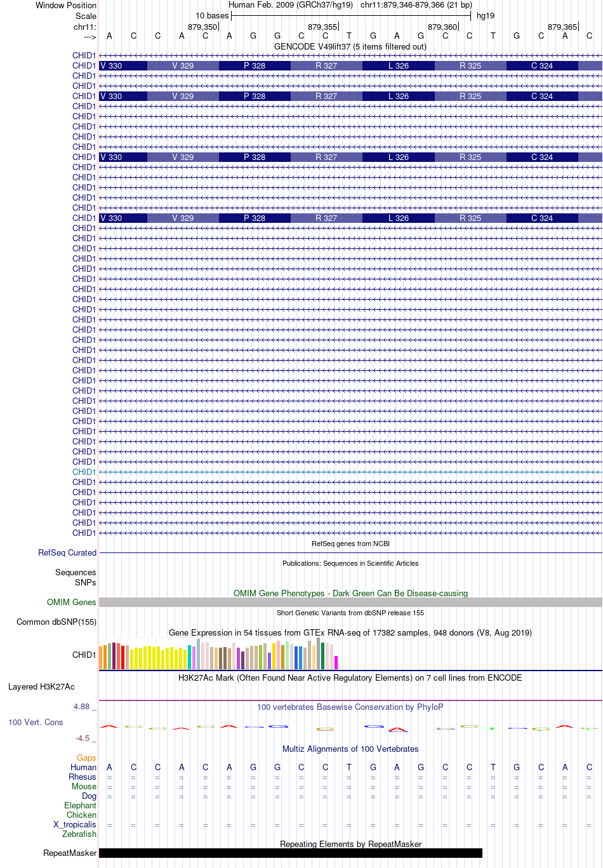Image resolution: width=603 pixels, height=868 pixels.
Task: Click the Human species label
Action: point(83,768)
